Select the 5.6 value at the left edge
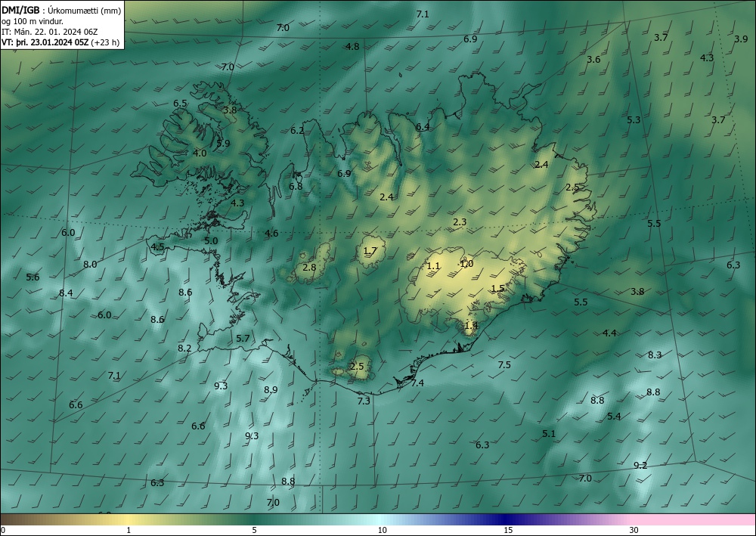 pos(33,277)
